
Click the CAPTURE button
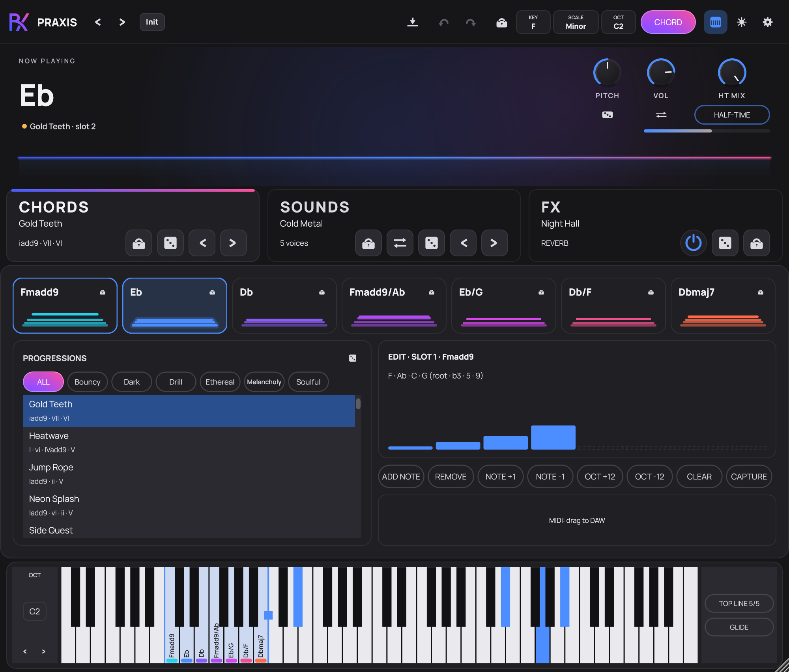click(x=749, y=476)
